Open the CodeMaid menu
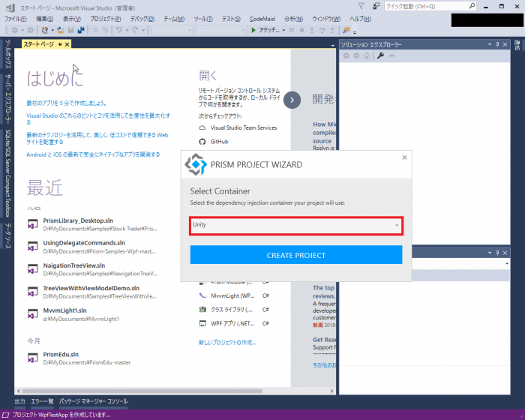The image size is (525, 420). coord(262,18)
